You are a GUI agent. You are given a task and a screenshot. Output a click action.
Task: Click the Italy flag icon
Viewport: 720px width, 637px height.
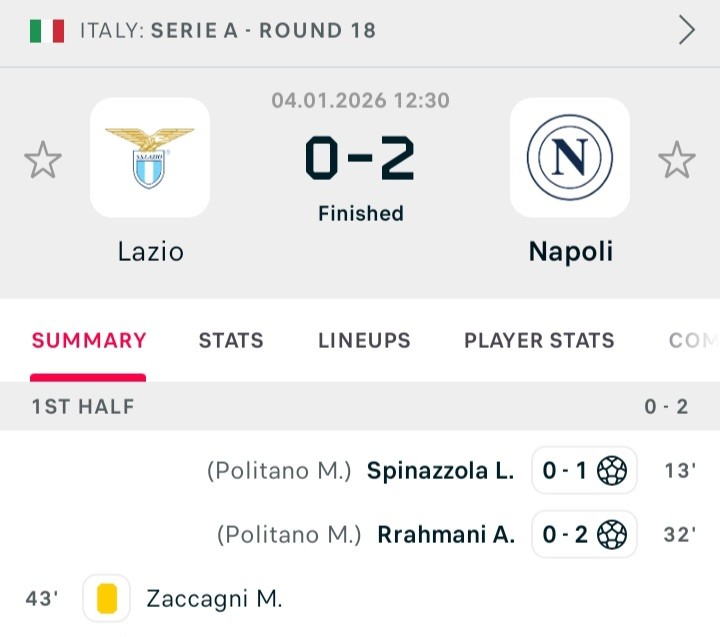tap(47, 31)
